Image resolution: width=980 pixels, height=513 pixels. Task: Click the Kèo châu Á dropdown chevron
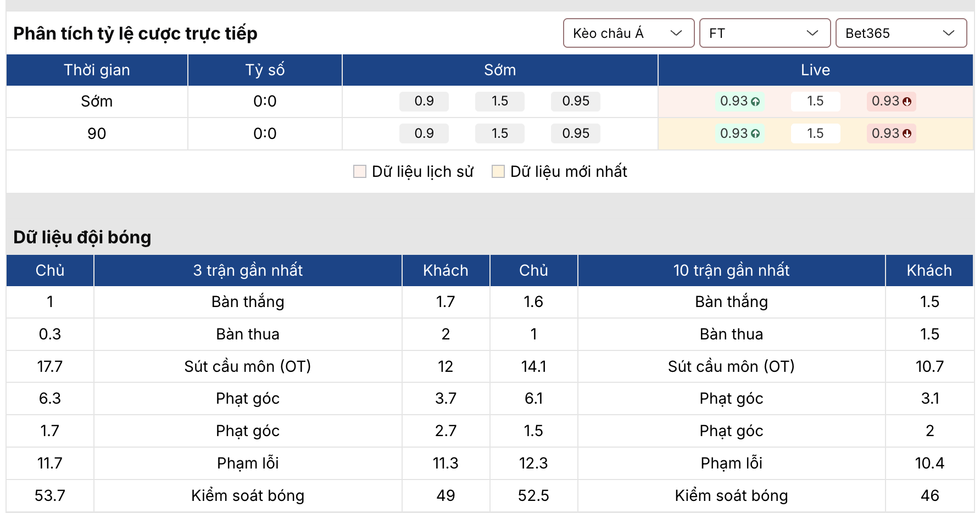coord(676,33)
